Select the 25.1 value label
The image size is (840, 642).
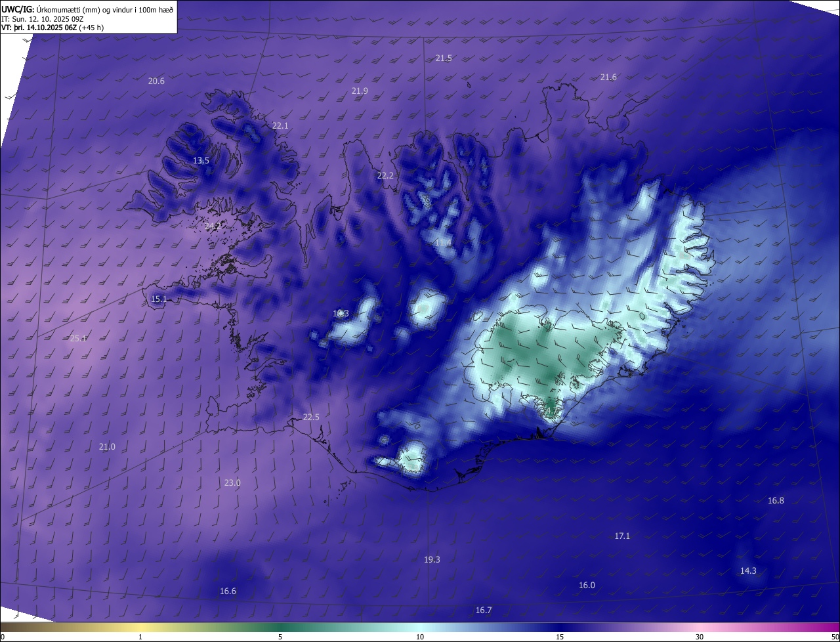[78, 339]
